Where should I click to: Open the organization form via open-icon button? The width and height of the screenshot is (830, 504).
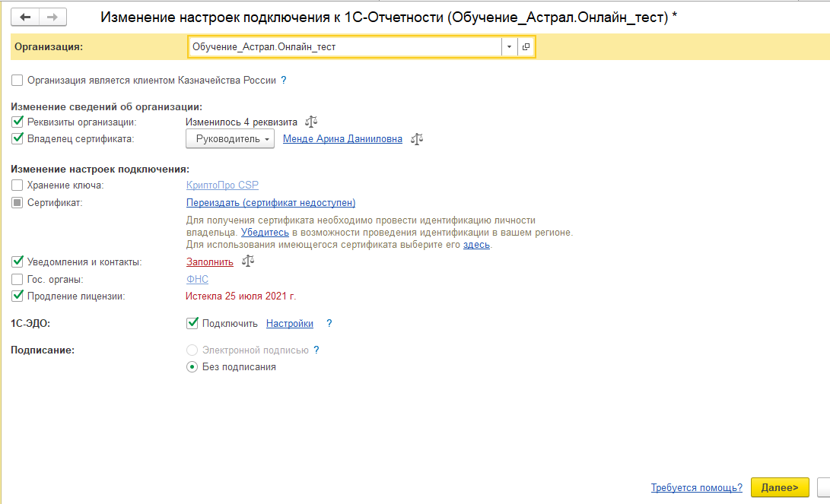click(x=526, y=47)
